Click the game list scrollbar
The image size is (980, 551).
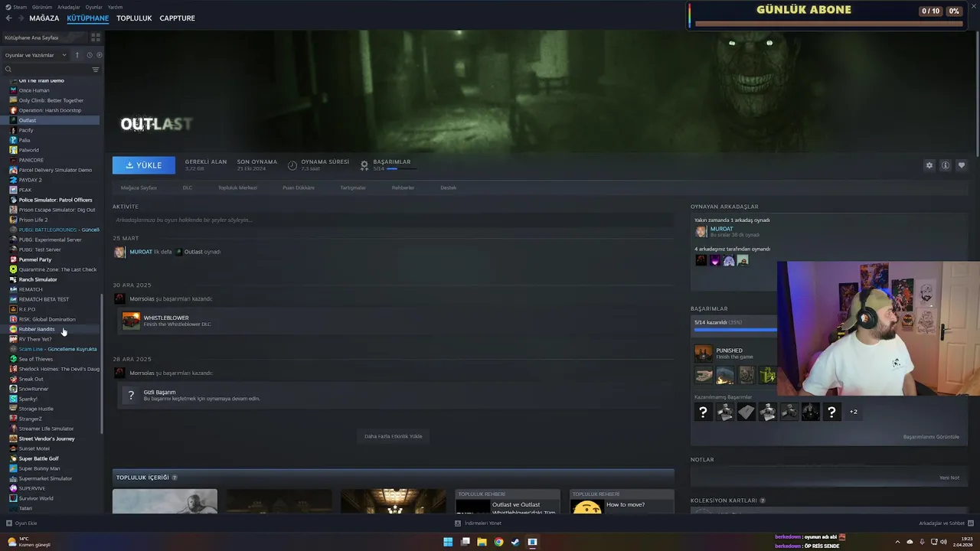point(102,364)
